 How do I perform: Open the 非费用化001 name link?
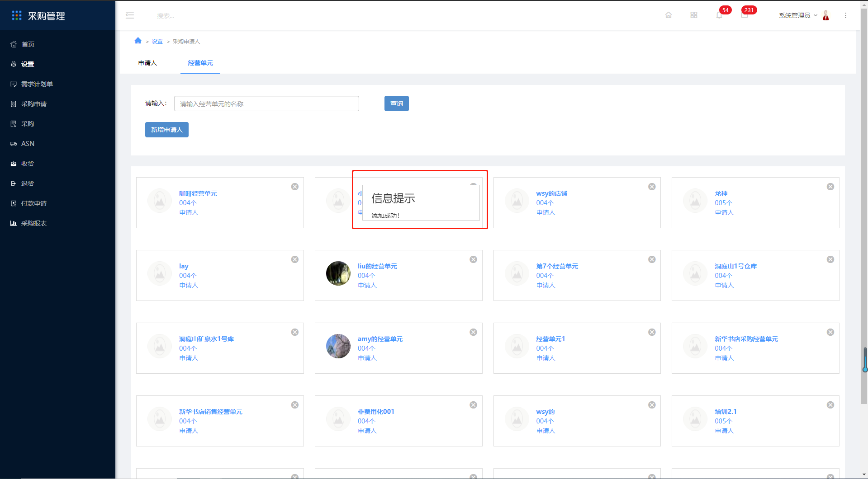point(376,412)
